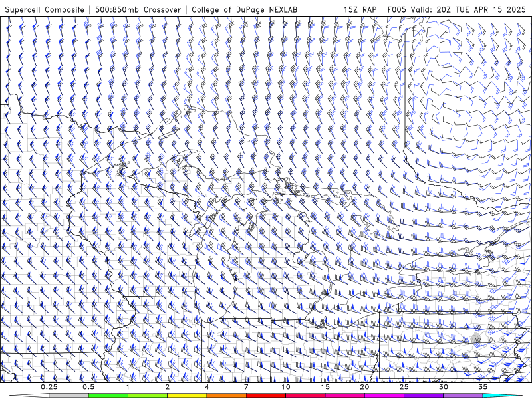Click the legend value 25

pyautogui.click(x=404, y=387)
